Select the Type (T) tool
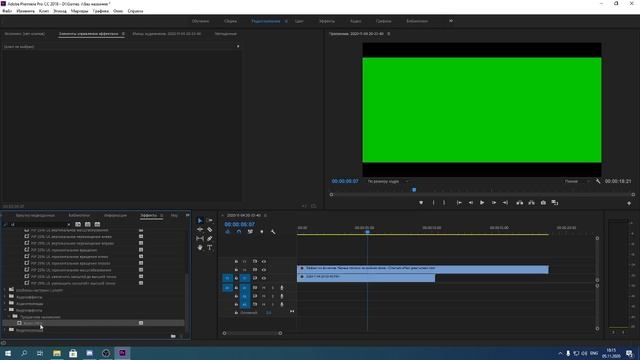 (x=209, y=247)
